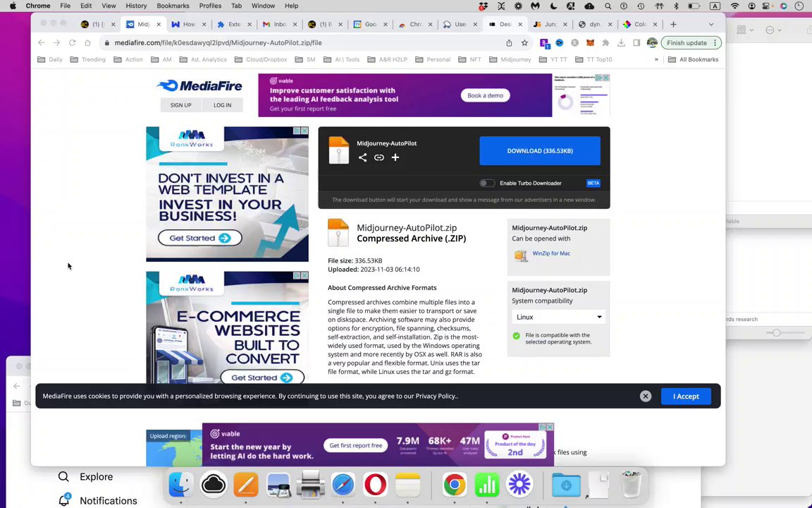Click the grey K extension icon
The height and width of the screenshot is (508, 812).
(575, 43)
